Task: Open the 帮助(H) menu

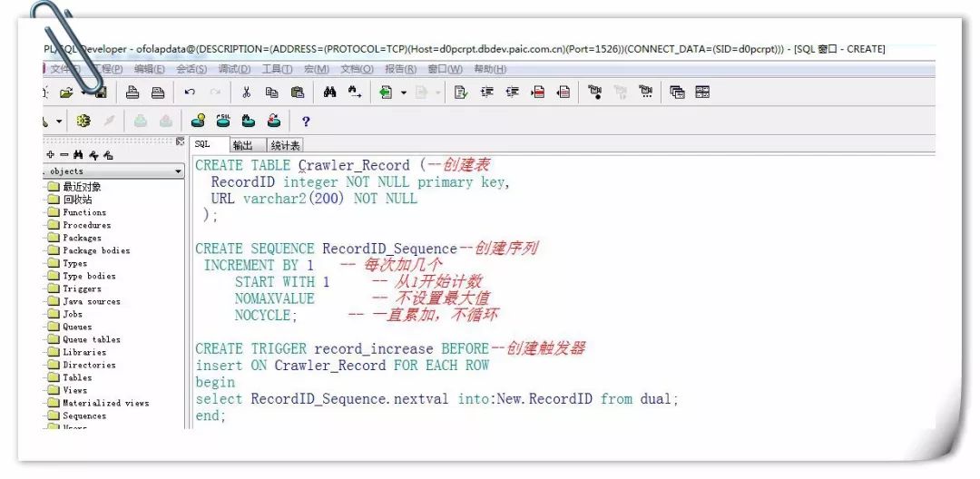Action: pos(490,69)
